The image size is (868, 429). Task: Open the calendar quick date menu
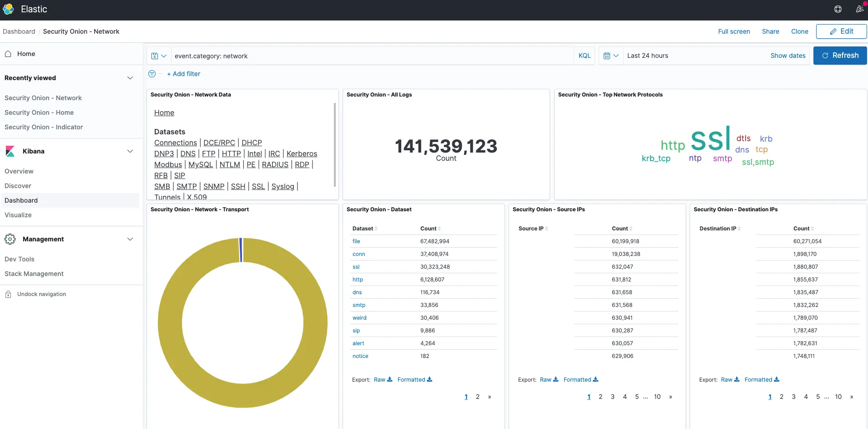[x=611, y=56]
